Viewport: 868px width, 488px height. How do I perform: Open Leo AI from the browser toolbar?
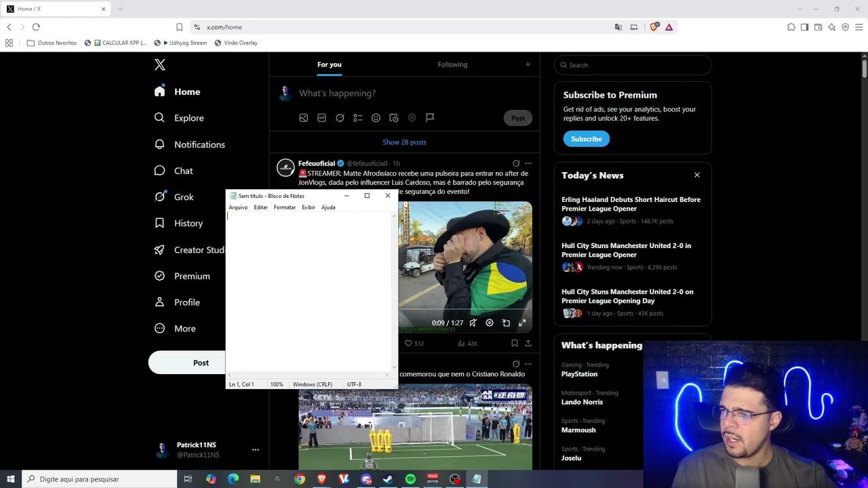[x=831, y=27]
